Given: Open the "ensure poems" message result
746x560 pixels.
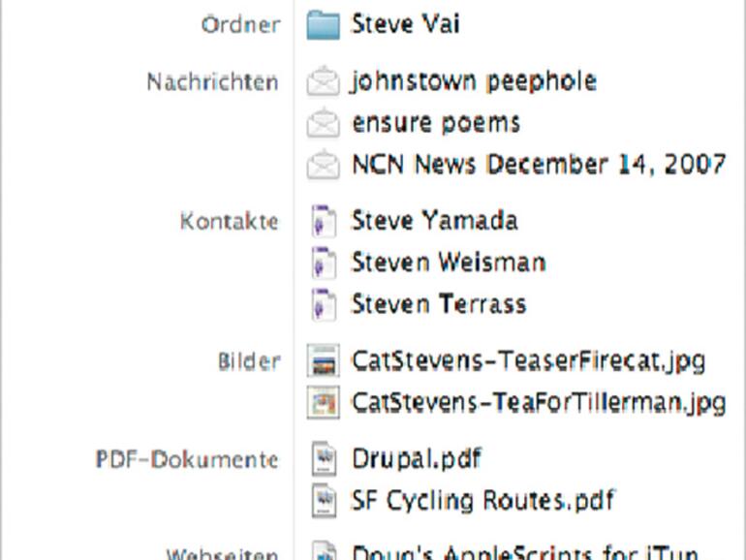Looking at the screenshot, I should pyautogui.click(x=436, y=123).
